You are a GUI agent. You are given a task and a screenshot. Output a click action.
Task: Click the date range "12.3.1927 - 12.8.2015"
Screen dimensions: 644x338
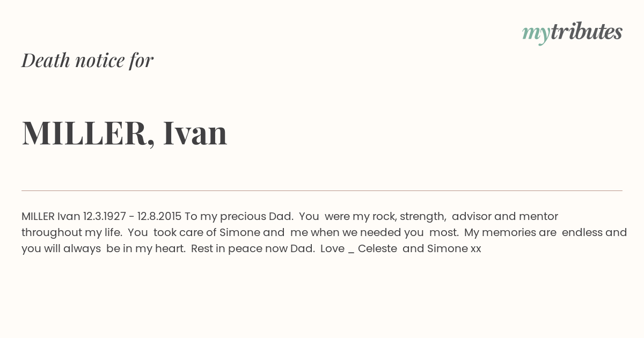[132, 217]
